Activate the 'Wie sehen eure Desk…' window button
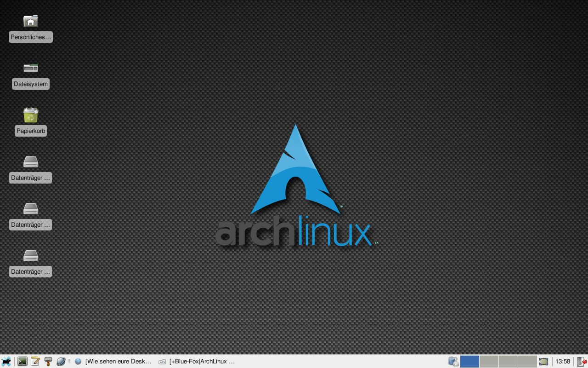Image resolution: width=588 pixels, height=368 pixels. [x=113, y=362]
